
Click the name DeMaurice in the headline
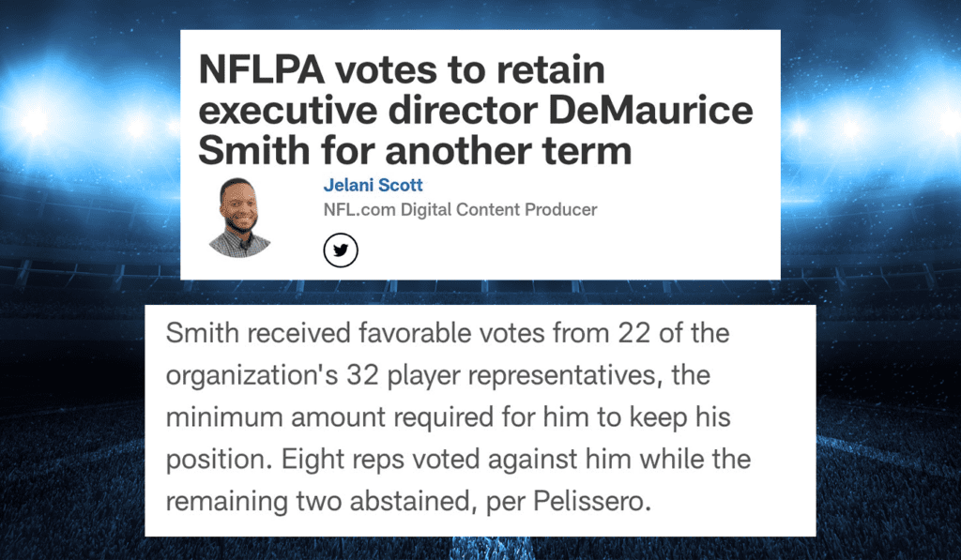(x=650, y=111)
